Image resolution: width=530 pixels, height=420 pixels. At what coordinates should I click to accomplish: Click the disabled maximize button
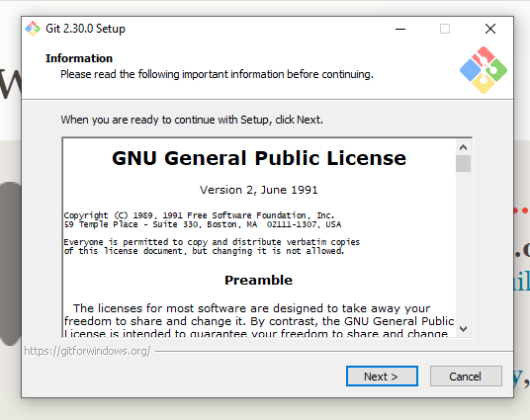point(445,29)
